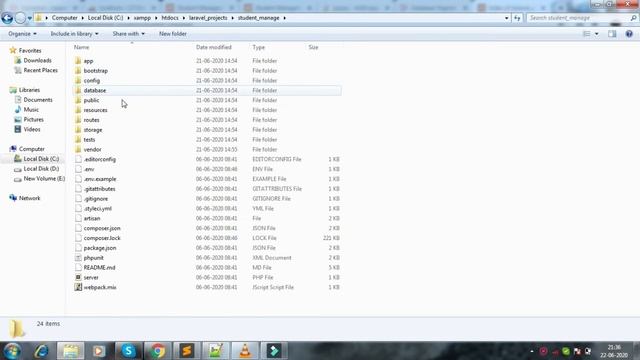Screen dimensions: 640x360
Task: Show hidden icons in the system tray
Action: coord(531,351)
